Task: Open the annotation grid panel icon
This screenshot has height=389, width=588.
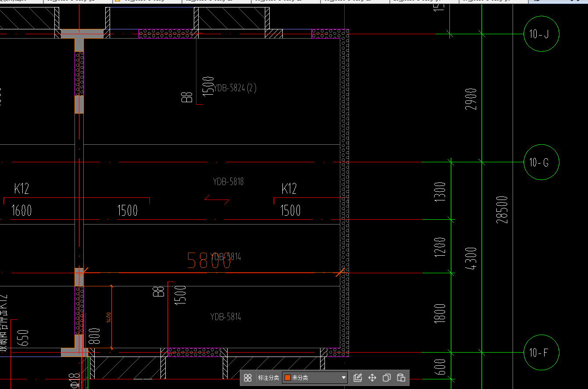Action: click(x=248, y=378)
